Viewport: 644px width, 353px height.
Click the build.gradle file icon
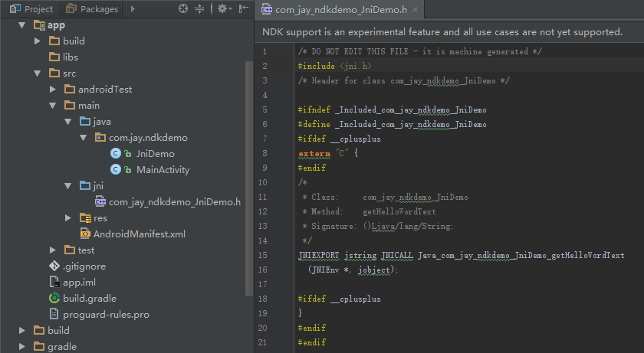[x=54, y=299]
